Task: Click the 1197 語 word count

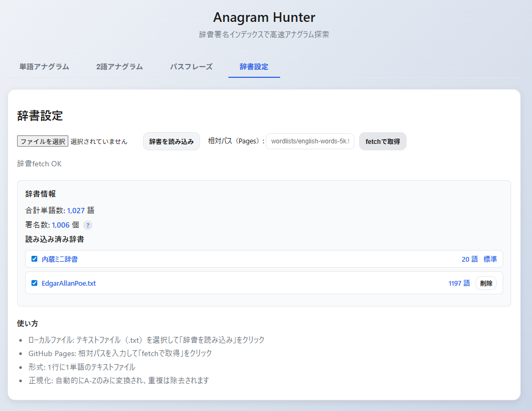Action: (459, 283)
